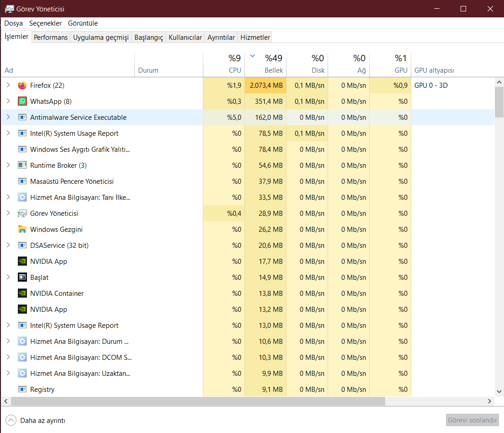Sort by the CPU column header

(x=224, y=64)
